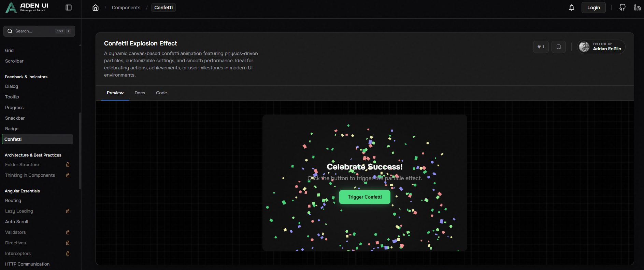Click lock icon beside Directives
Screen dimensions: 644x270
[68, 243]
